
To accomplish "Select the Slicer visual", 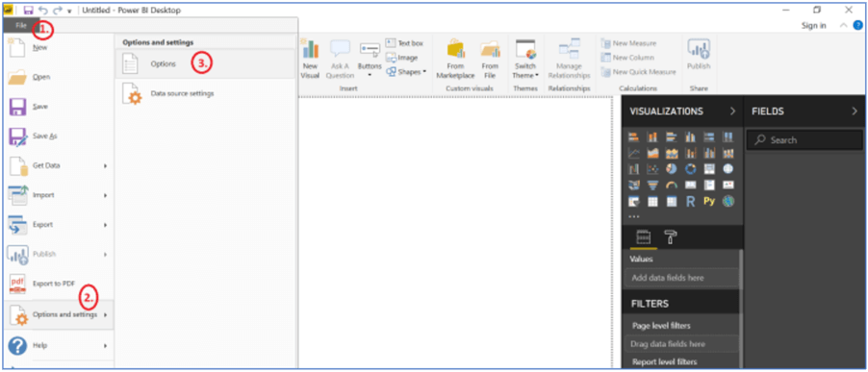I will pyautogui.click(x=634, y=202).
